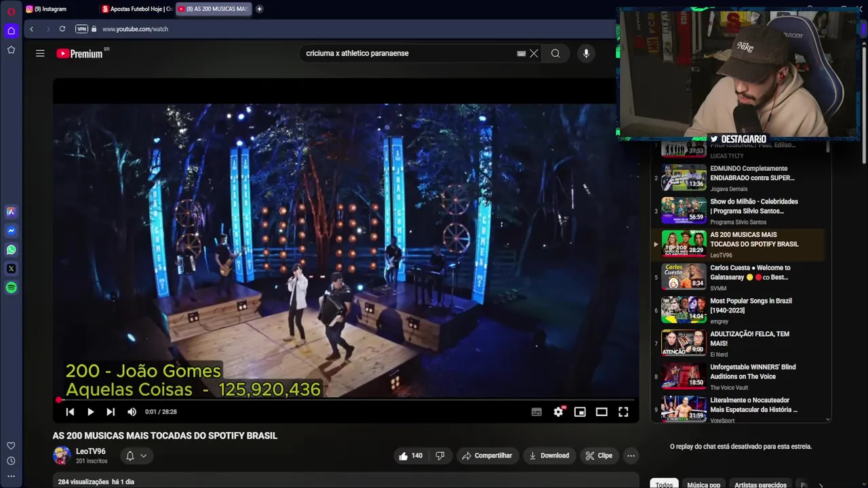Dislike the video
The image size is (868, 488).
440,456
